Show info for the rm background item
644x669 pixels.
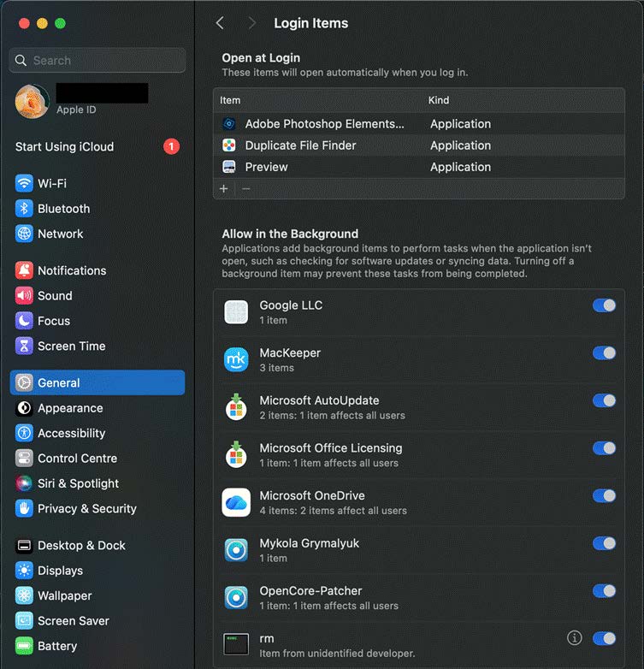pos(574,638)
